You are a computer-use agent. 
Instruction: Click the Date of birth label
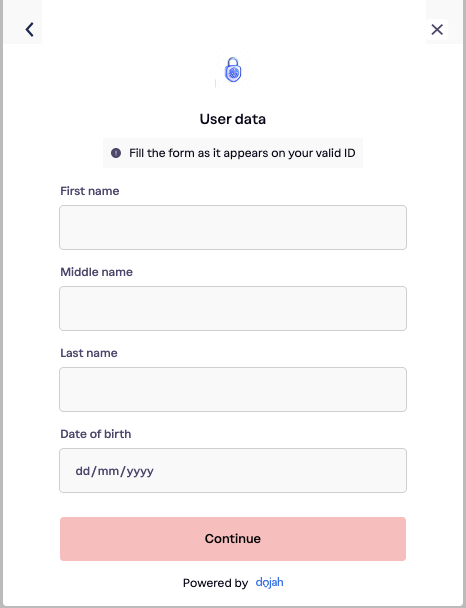click(x=96, y=434)
